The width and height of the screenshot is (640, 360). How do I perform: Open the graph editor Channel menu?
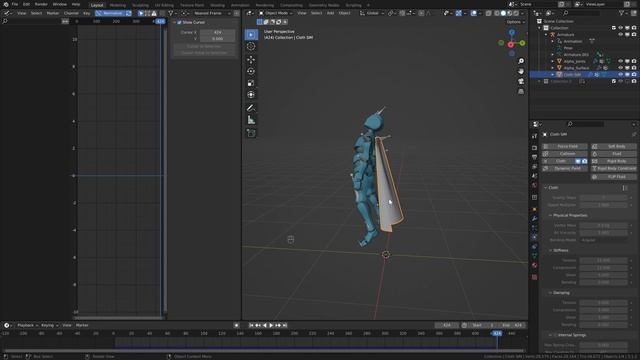coord(71,13)
